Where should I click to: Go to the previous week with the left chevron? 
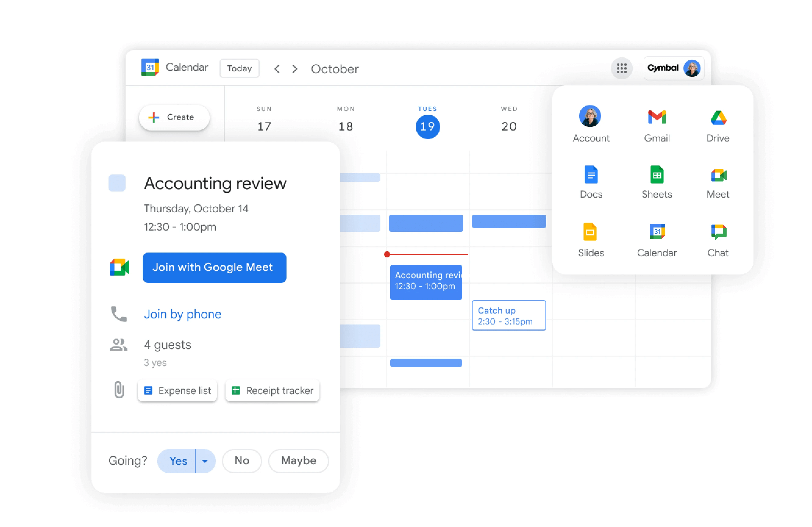pos(277,69)
